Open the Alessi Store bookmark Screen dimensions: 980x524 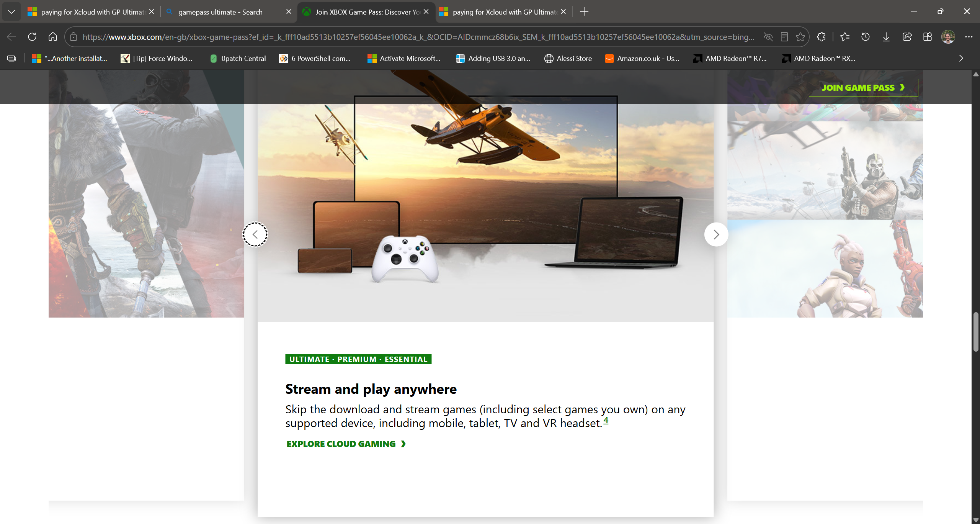click(x=568, y=58)
